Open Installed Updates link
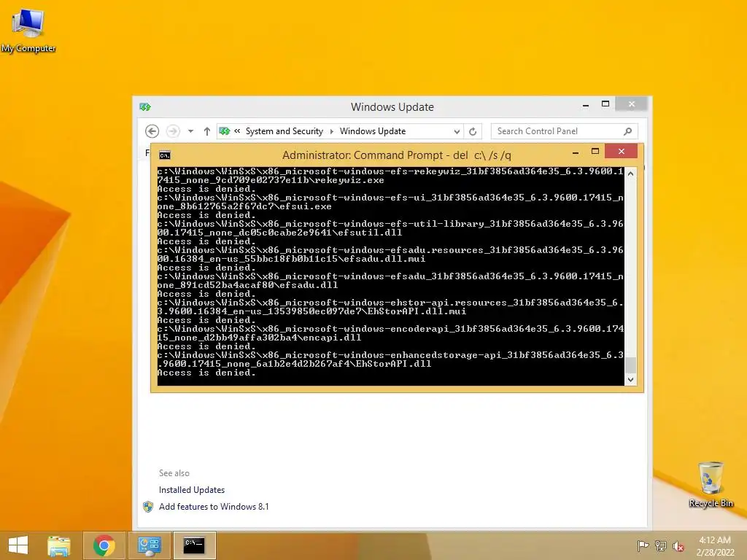747x560 pixels. [x=192, y=490]
